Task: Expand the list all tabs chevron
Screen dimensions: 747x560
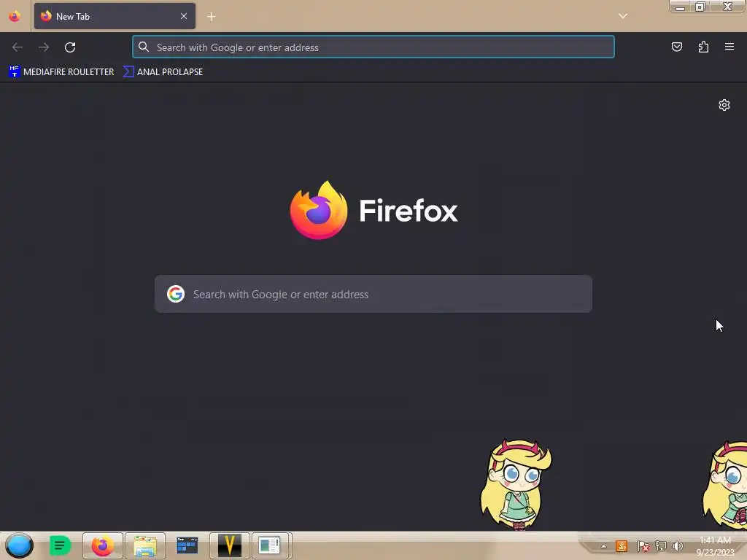Action: pos(623,16)
